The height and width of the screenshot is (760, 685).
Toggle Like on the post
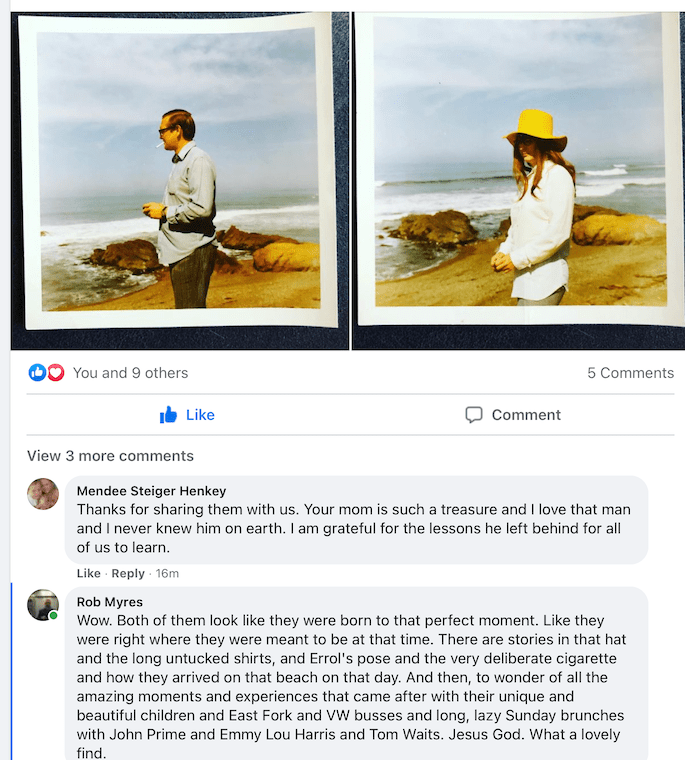[x=187, y=415]
